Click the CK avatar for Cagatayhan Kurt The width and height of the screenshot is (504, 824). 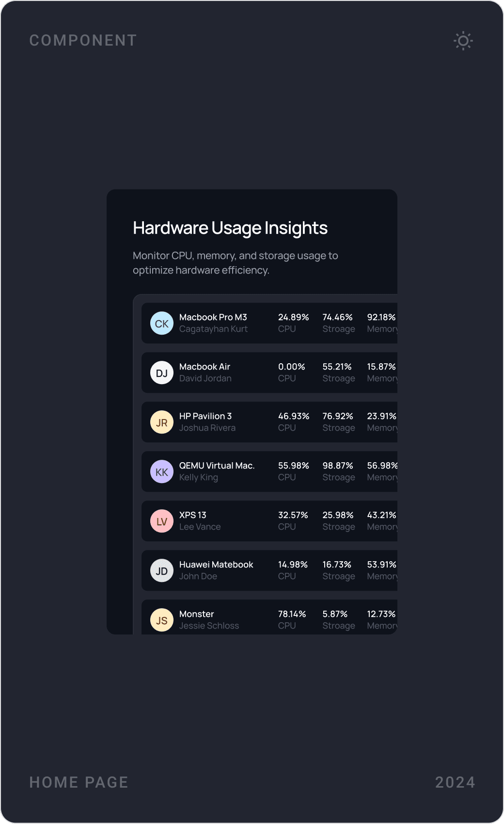point(161,323)
